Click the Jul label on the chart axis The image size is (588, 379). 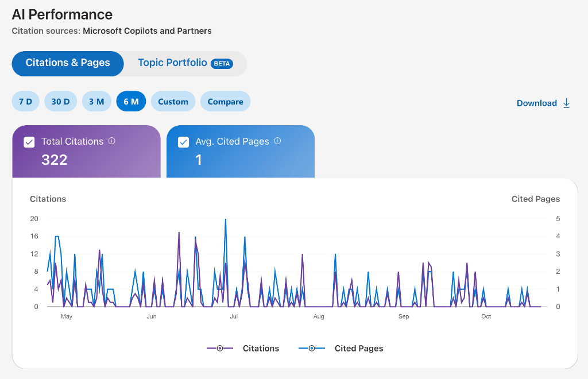[x=234, y=316]
